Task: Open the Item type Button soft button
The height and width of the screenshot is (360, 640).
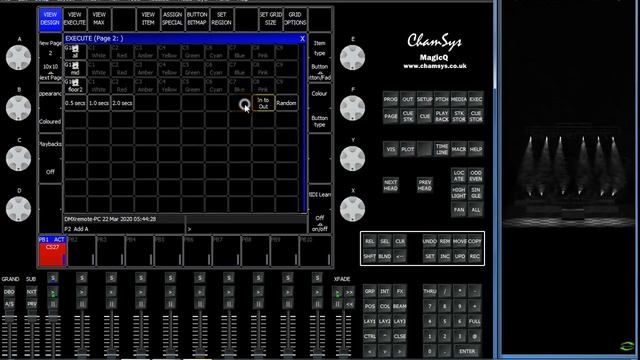Action: pyautogui.click(x=320, y=58)
